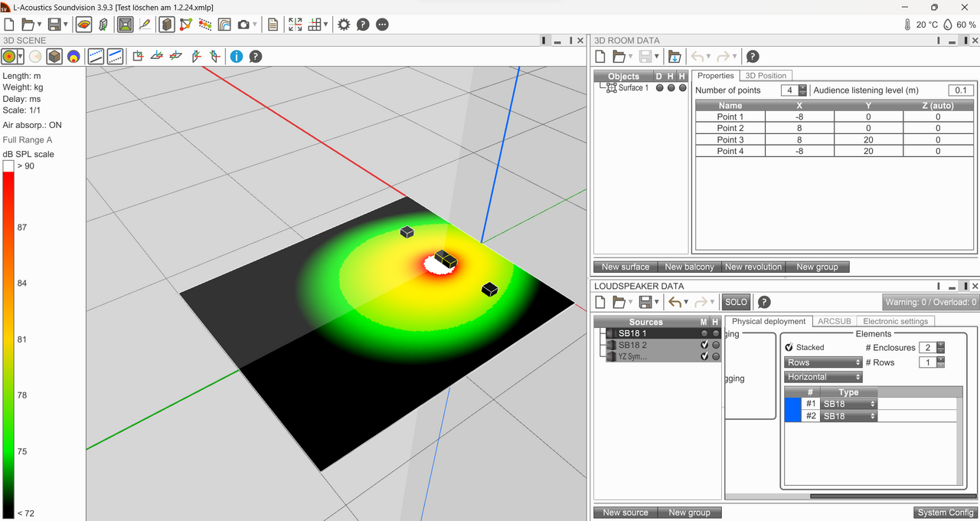Select the Properties tab
The height and width of the screenshot is (521, 980).
(716, 76)
